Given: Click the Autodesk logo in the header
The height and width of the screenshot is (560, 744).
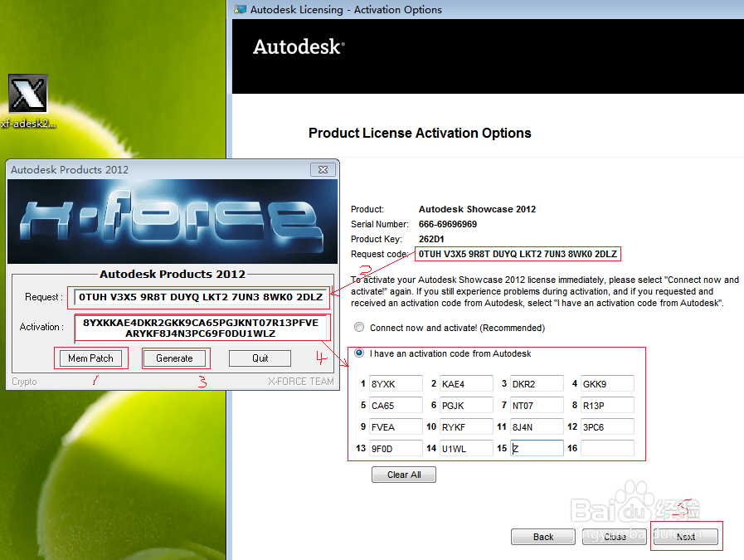Looking at the screenshot, I should [299, 46].
